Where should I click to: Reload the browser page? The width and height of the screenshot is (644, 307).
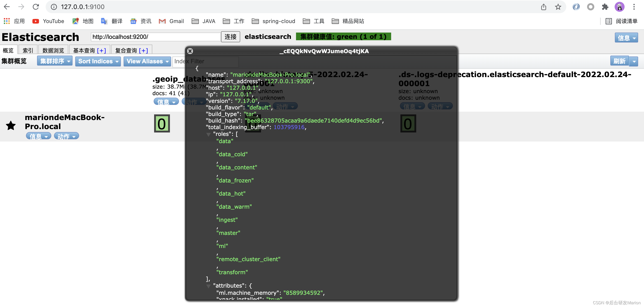(36, 7)
